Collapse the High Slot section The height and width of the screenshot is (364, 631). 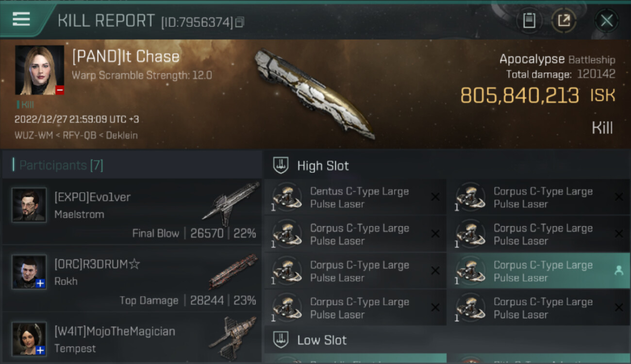click(x=323, y=166)
